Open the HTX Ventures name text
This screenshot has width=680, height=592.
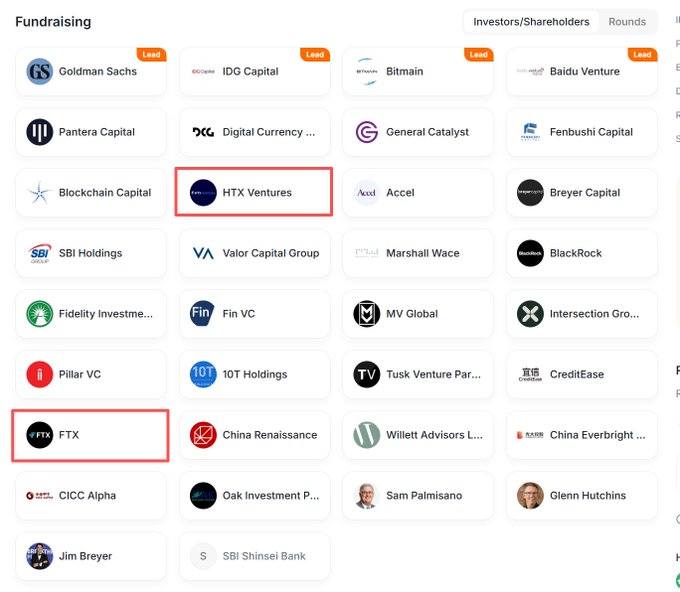[x=257, y=193]
